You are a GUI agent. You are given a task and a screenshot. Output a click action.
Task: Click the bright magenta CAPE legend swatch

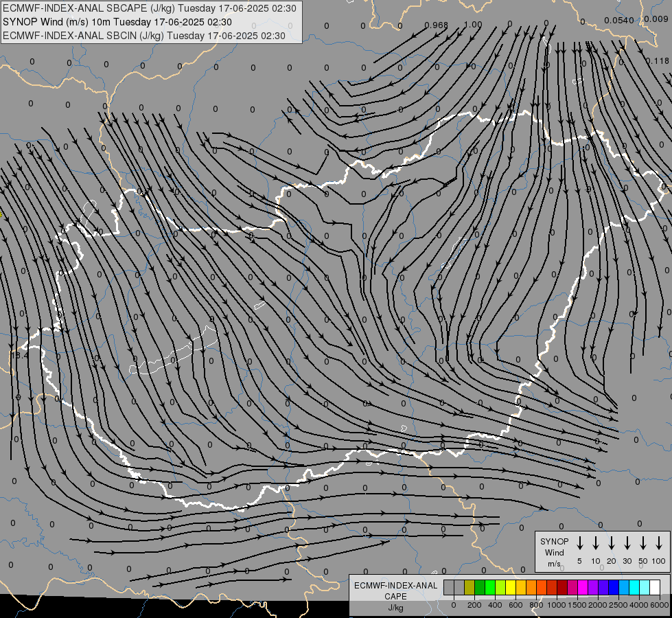pos(583,587)
